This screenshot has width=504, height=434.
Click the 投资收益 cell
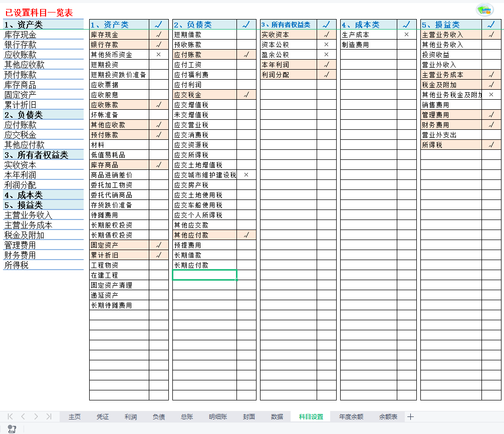[x=451, y=55]
